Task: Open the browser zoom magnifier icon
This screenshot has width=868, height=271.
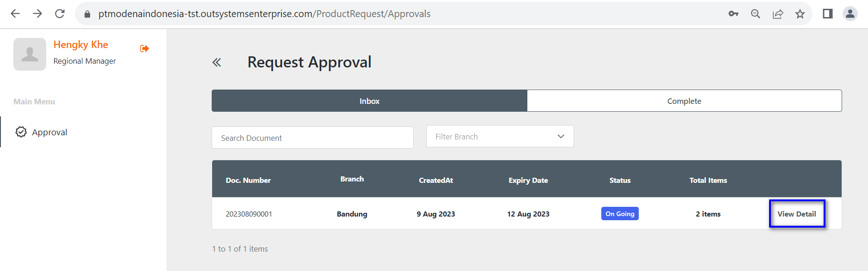Action: (756, 14)
